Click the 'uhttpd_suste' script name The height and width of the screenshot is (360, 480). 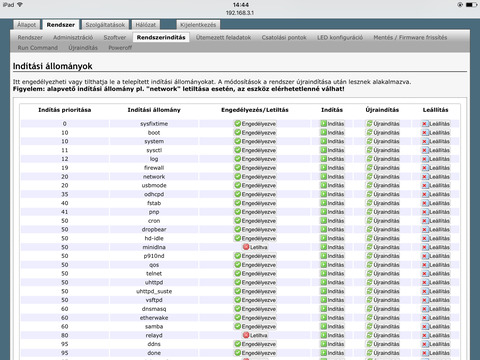[154, 291]
